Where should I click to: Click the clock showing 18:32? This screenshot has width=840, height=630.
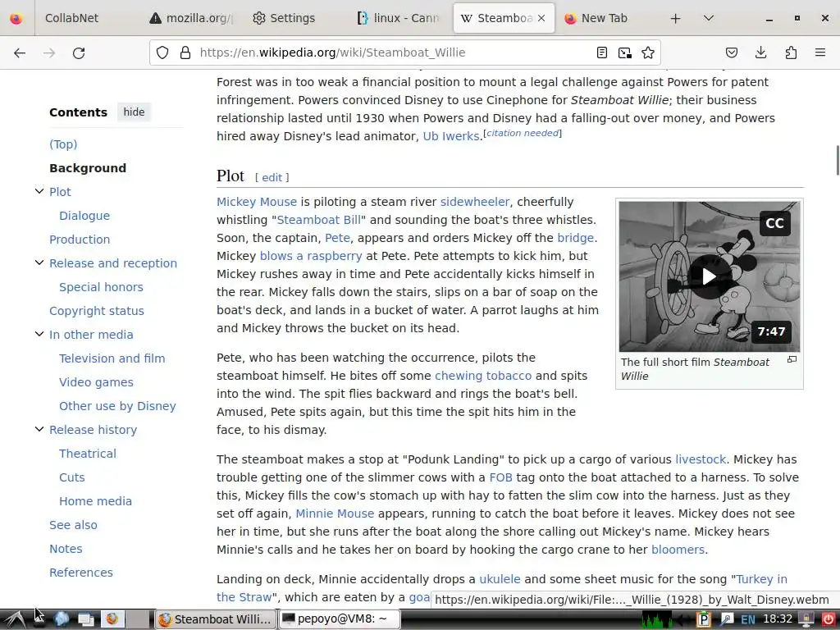coord(778,619)
